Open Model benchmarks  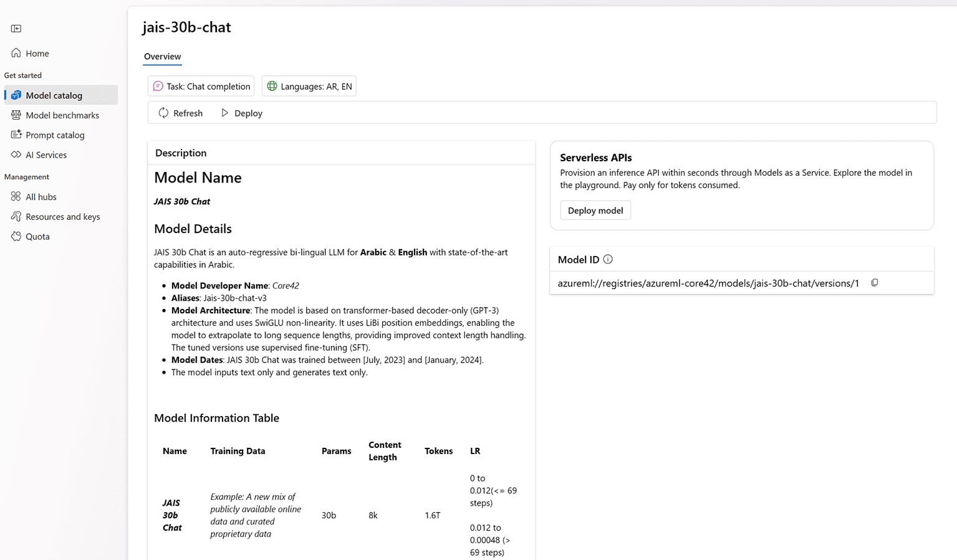[62, 115]
